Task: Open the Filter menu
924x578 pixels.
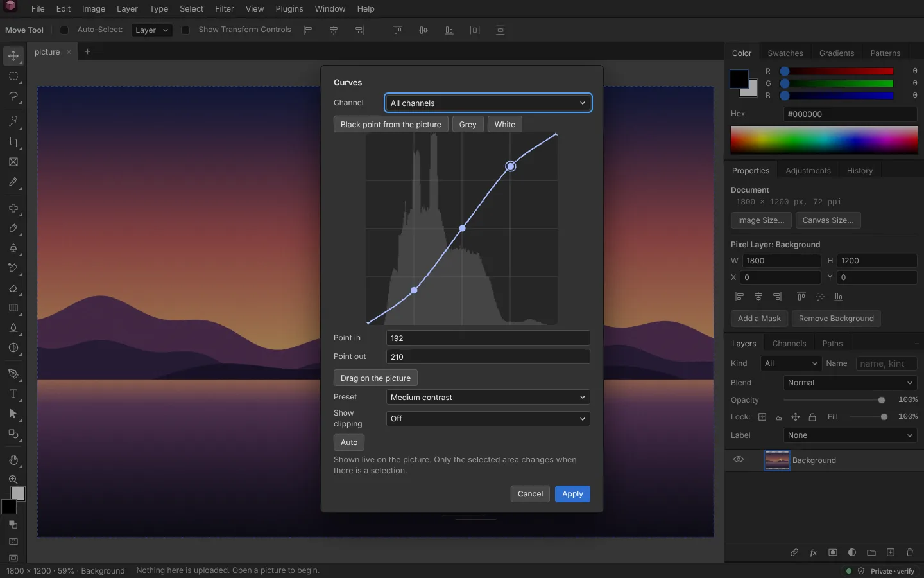Action: [225, 9]
